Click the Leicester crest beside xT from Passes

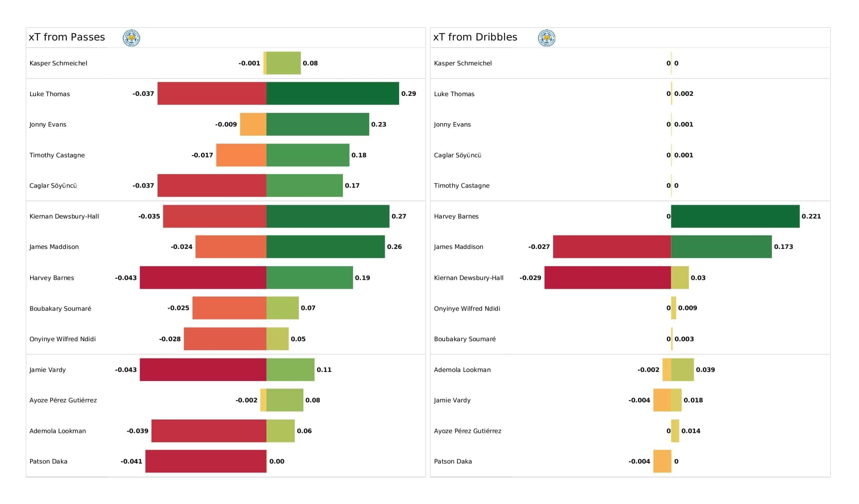click(131, 38)
